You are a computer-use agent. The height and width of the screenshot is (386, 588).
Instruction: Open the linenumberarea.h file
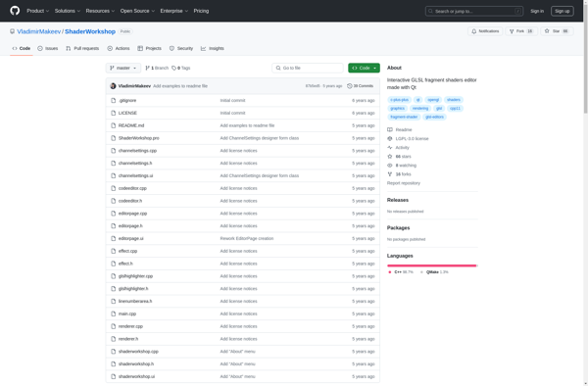pyautogui.click(x=135, y=302)
